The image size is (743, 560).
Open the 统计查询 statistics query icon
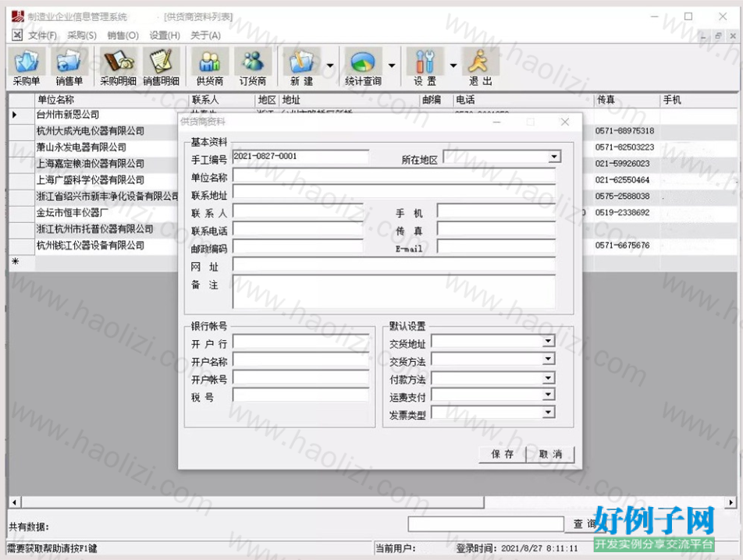[x=364, y=67]
